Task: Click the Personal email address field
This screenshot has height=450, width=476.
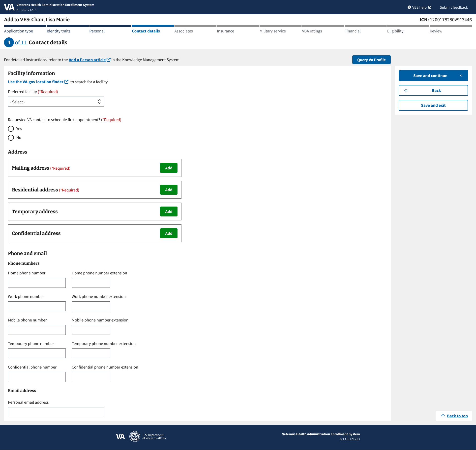Action: pyautogui.click(x=56, y=412)
